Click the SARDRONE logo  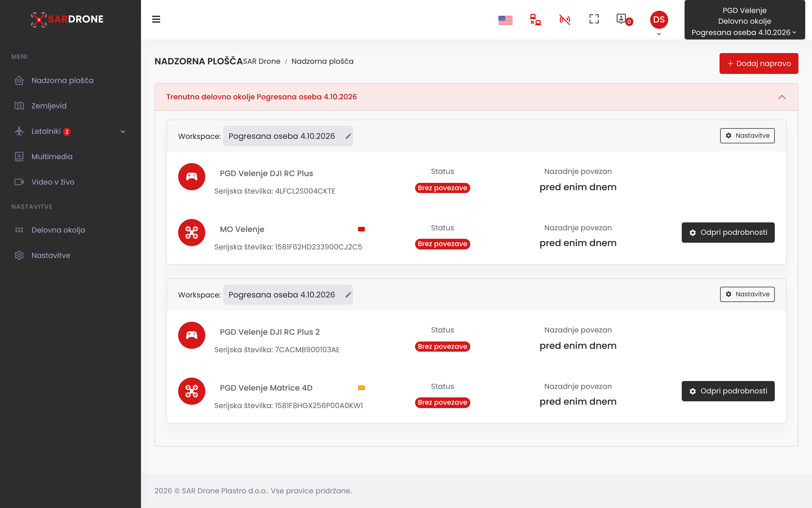point(67,19)
